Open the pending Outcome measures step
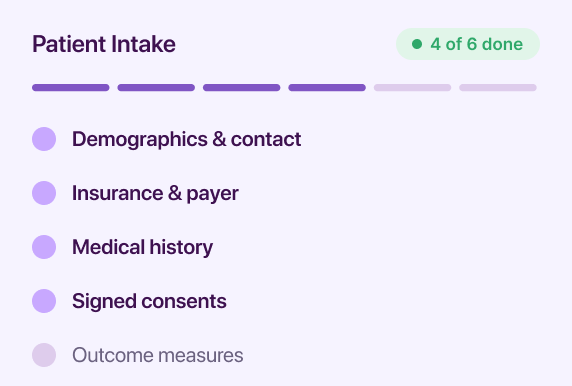The height and width of the screenshot is (386, 572). click(158, 355)
